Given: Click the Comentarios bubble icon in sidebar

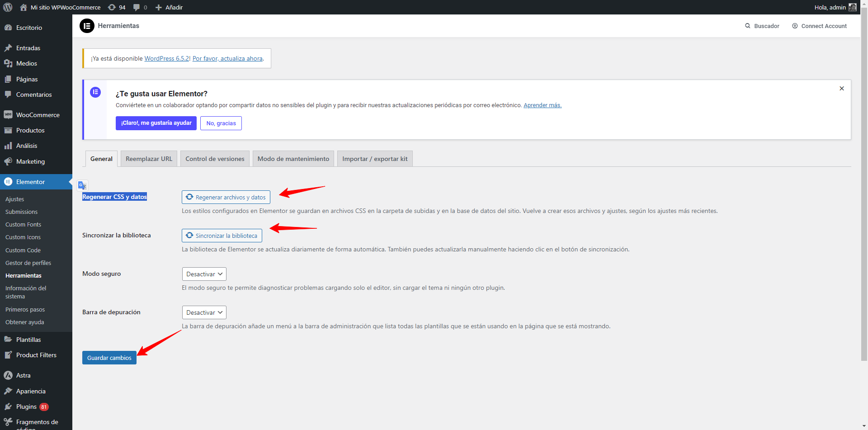Looking at the screenshot, I should click(x=8, y=95).
